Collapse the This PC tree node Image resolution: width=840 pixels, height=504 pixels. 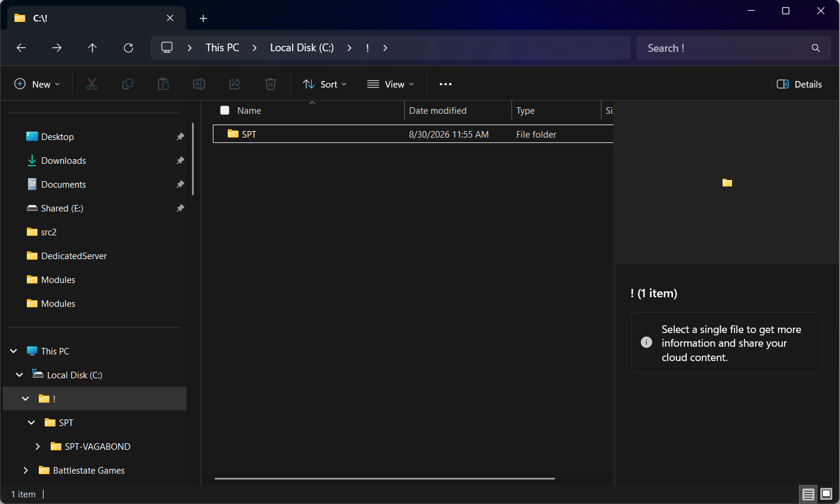[14, 351]
